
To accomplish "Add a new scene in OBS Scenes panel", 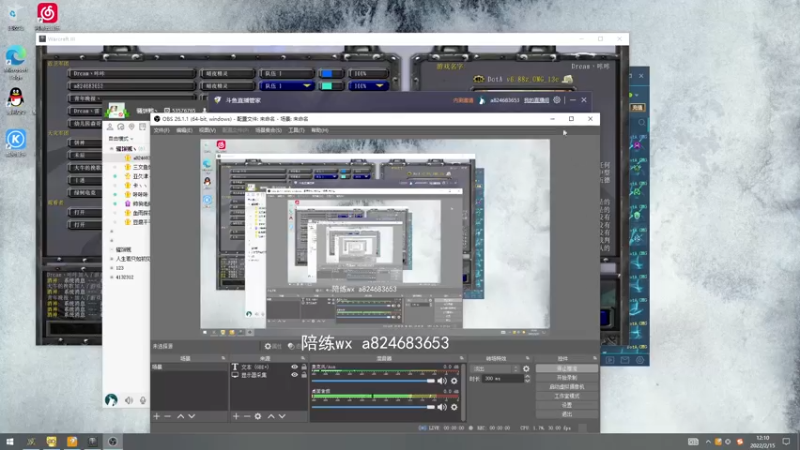I will pos(157,416).
